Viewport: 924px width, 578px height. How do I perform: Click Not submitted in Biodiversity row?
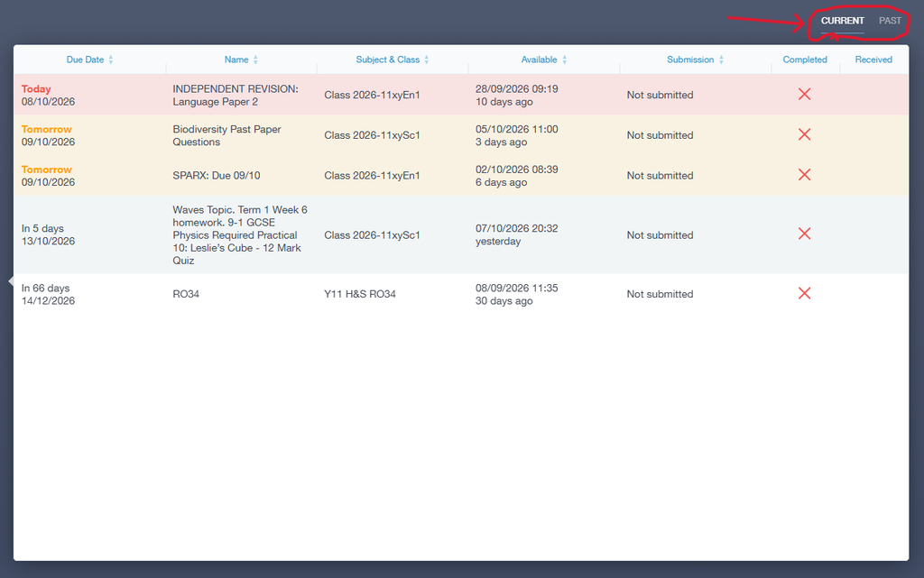point(660,134)
